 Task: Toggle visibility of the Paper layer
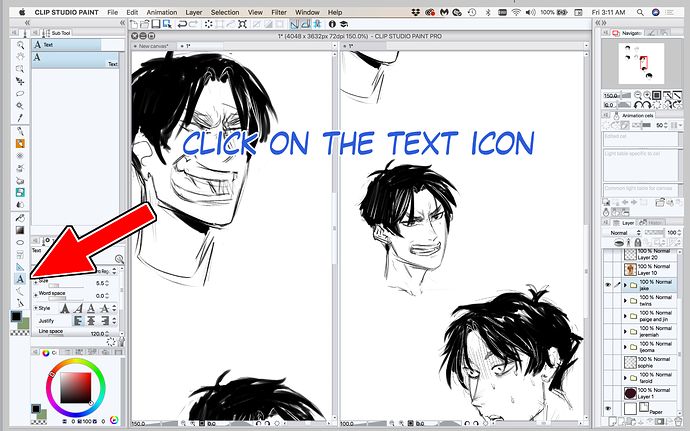click(x=609, y=408)
